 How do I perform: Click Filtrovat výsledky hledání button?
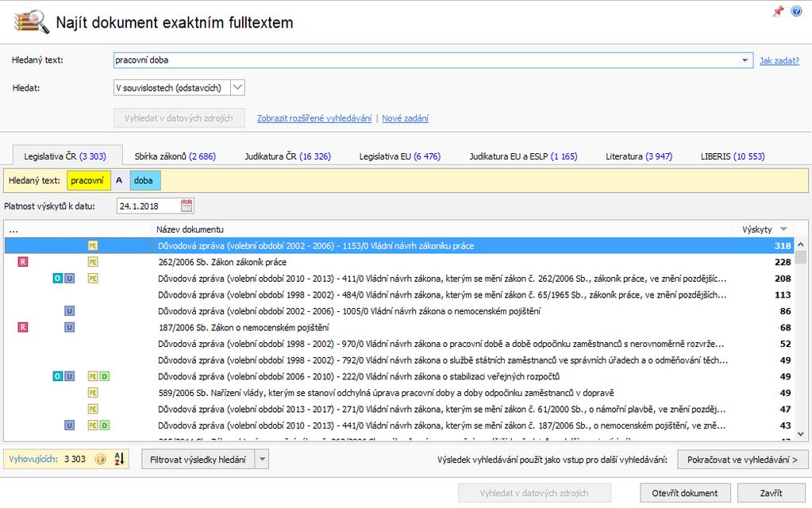point(198,460)
